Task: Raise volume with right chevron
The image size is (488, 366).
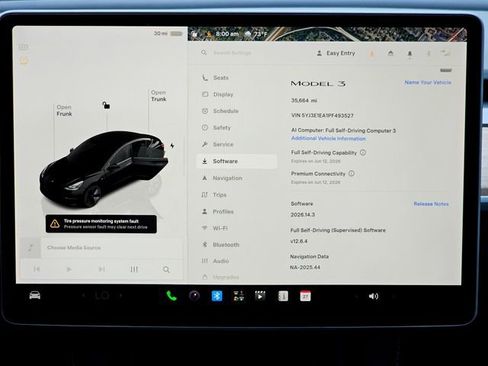Action: [393, 296]
